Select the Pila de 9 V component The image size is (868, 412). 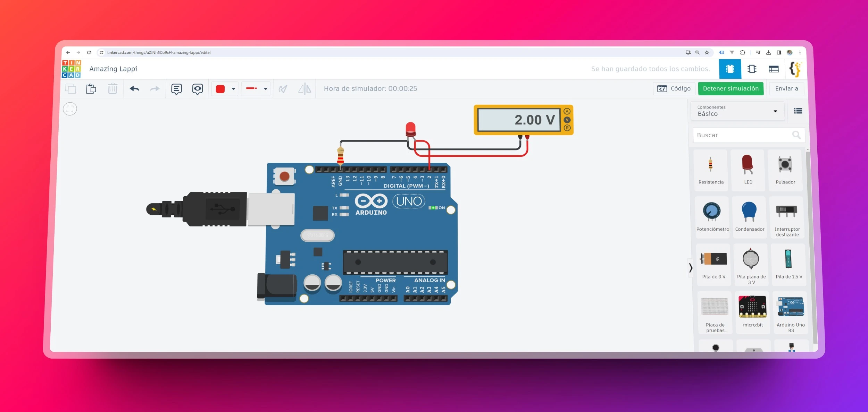[713, 265]
